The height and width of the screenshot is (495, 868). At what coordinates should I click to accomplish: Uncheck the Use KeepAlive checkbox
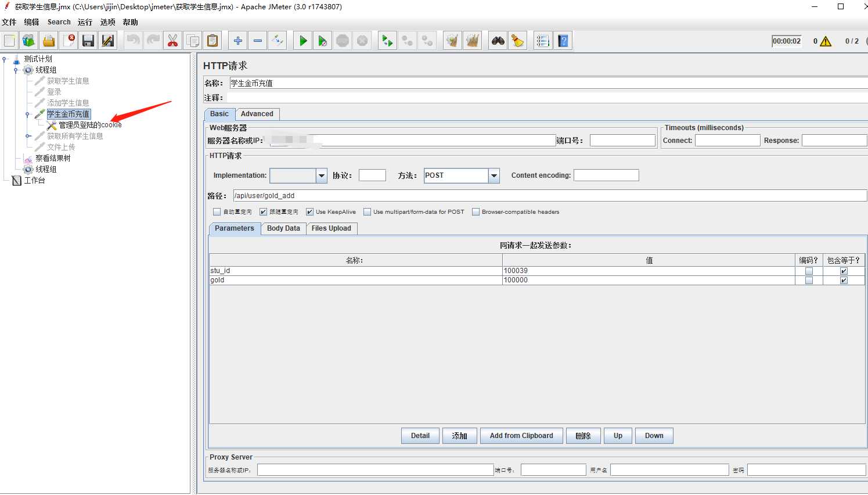pos(310,212)
